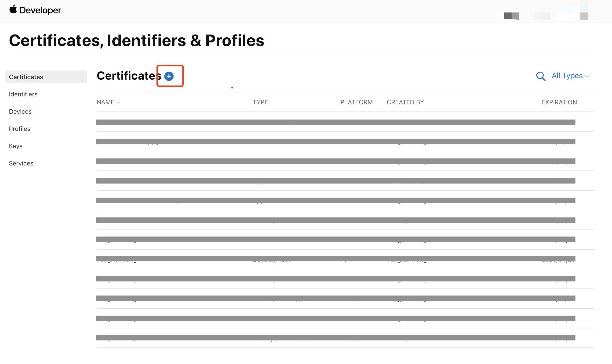Click the CREATED BY column header
Screen dimensions: 612x364
(x=405, y=102)
